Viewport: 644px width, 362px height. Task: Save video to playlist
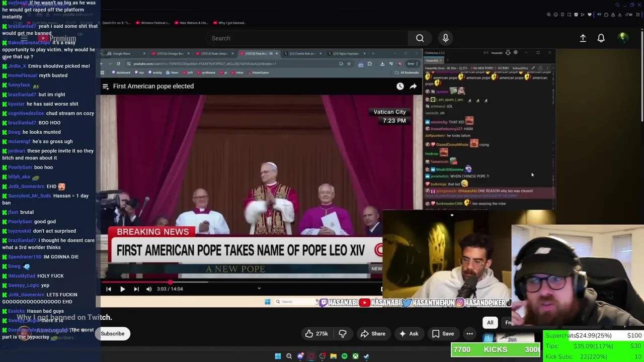tap(443, 334)
